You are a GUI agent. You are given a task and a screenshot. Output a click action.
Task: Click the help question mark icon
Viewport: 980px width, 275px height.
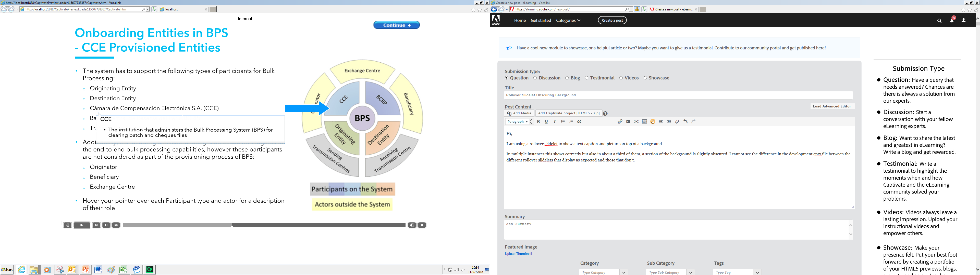tap(605, 114)
